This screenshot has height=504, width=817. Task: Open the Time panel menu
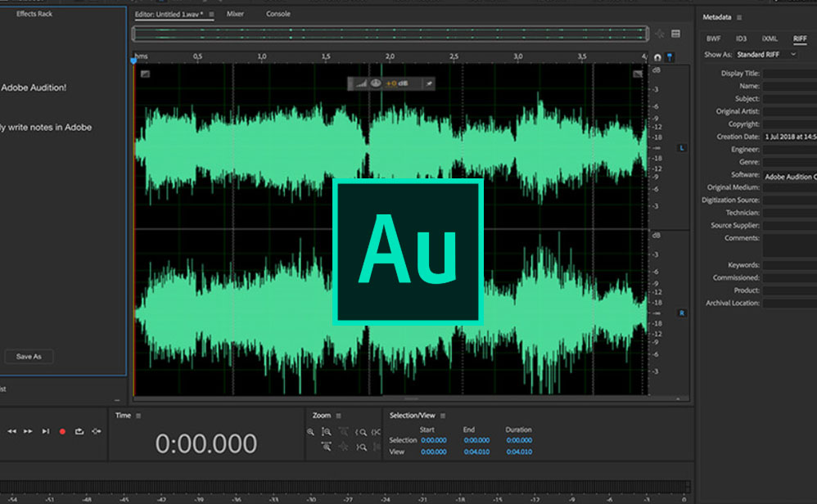pyautogui.click(x=139, y=416)
